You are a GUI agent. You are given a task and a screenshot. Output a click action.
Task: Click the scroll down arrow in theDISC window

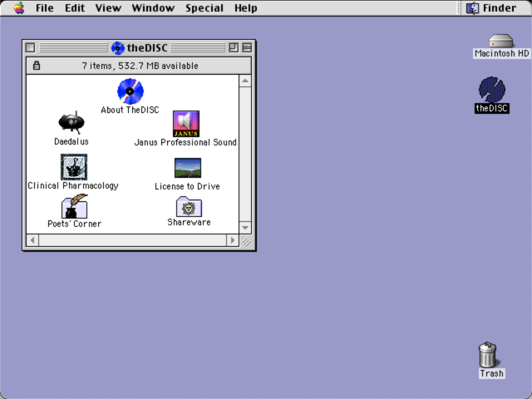coord(245,227)
